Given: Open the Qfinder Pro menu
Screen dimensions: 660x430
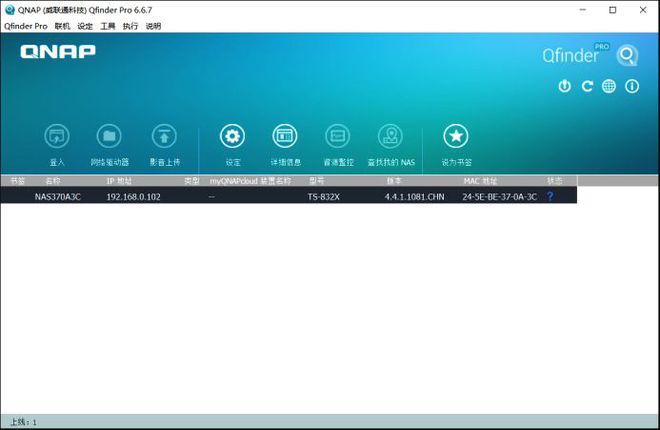Looking at the screenshot, I should coord(26,26).
